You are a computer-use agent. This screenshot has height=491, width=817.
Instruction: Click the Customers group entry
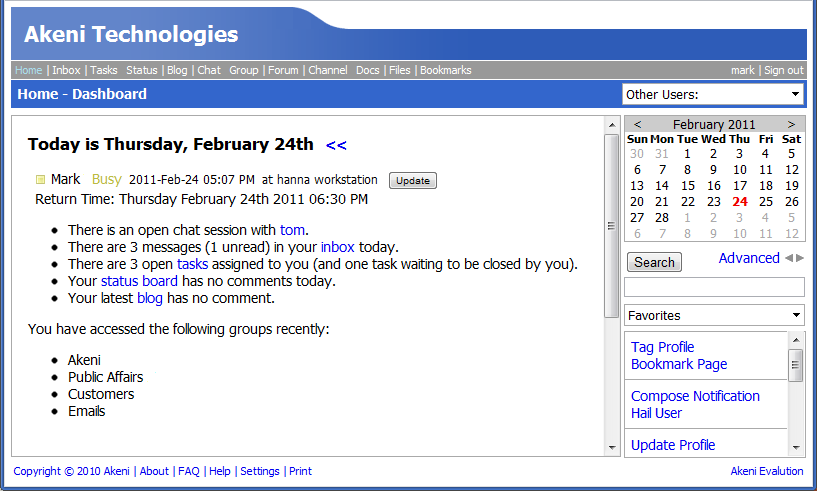[x=101, y=395]
